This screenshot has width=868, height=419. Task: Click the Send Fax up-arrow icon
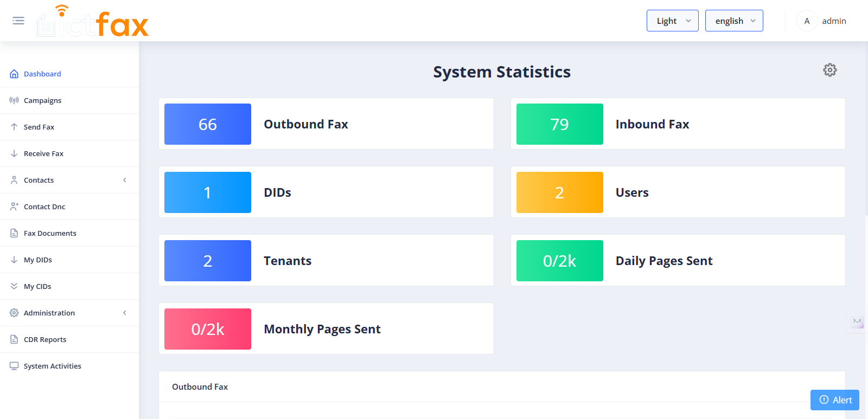point(14,127)
